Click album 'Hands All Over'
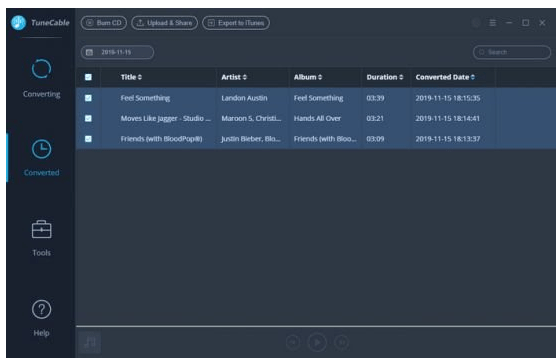The height and width of the screenshot is (362, 559). [x=317, y=118]
